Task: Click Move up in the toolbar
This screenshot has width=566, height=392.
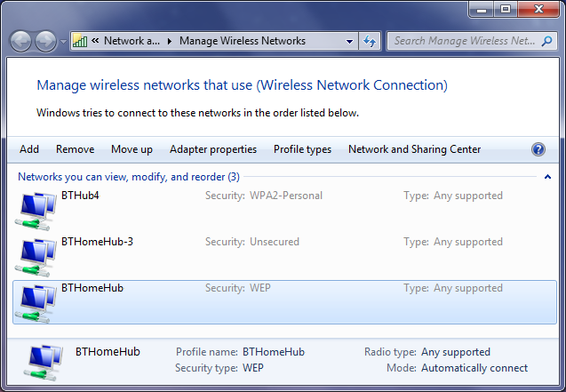Action: pyautogui.click(x=132, y=149)
